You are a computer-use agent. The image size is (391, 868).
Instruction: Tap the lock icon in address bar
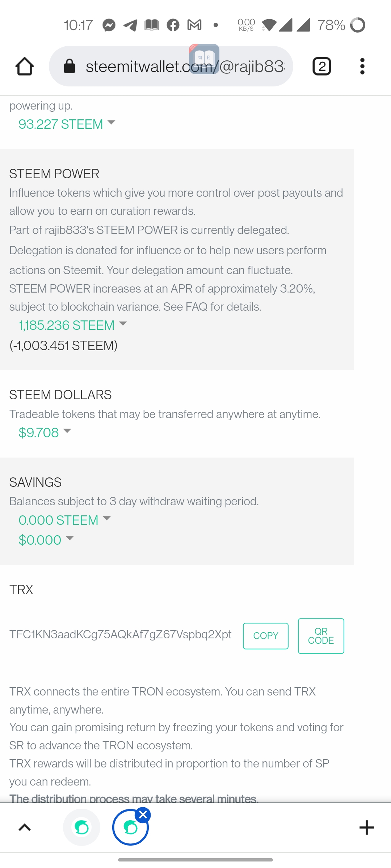coord(69,66)
